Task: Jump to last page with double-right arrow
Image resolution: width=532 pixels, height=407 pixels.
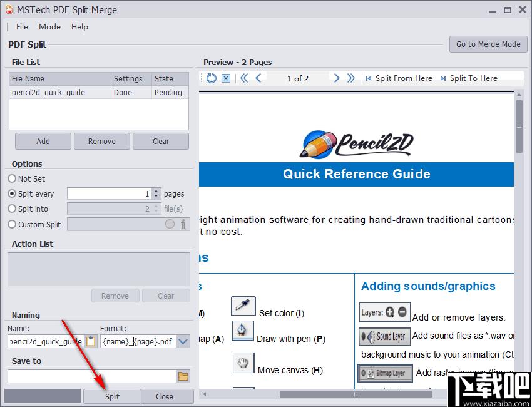Action: [x=351, y=78]
